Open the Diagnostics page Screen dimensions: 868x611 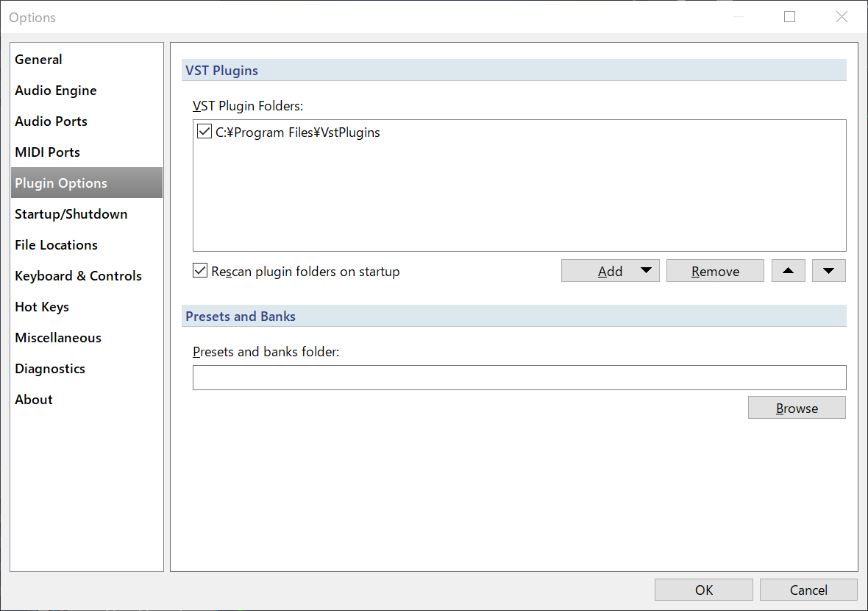pos(50,369)
